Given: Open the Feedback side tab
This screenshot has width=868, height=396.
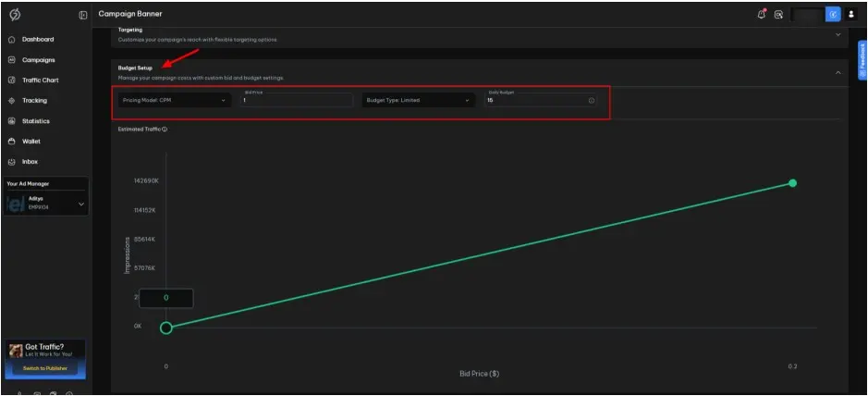Looking at the screenshot, I should pos(862,60).
